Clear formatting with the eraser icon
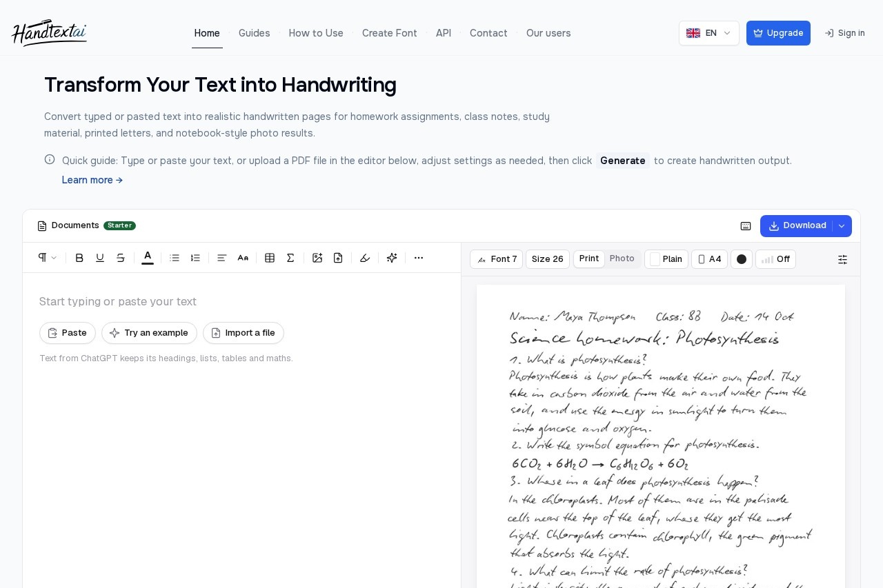Image resolution: width=883 pixels, height=588 pixels. coord(365,258)
